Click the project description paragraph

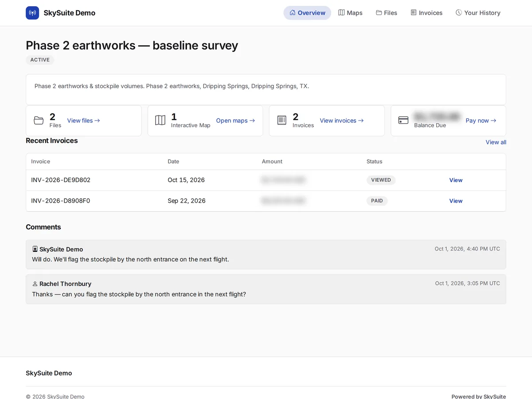pyautogui.click(x=172, y=86)
